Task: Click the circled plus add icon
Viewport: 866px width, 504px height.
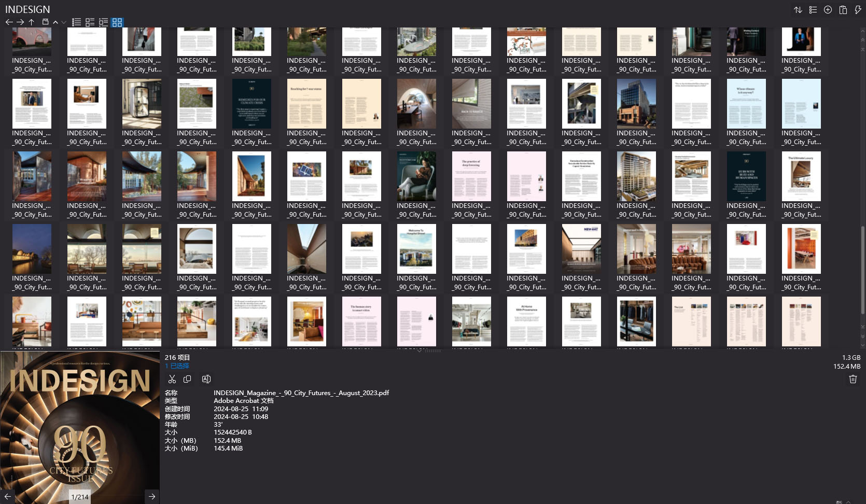Action: [x=828, y=10]
